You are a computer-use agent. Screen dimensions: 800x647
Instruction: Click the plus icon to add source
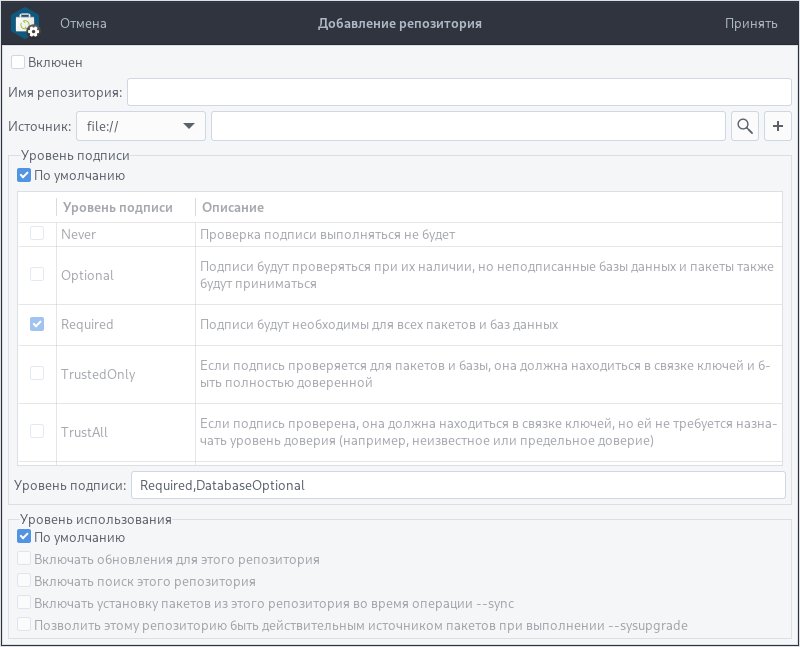778,125
